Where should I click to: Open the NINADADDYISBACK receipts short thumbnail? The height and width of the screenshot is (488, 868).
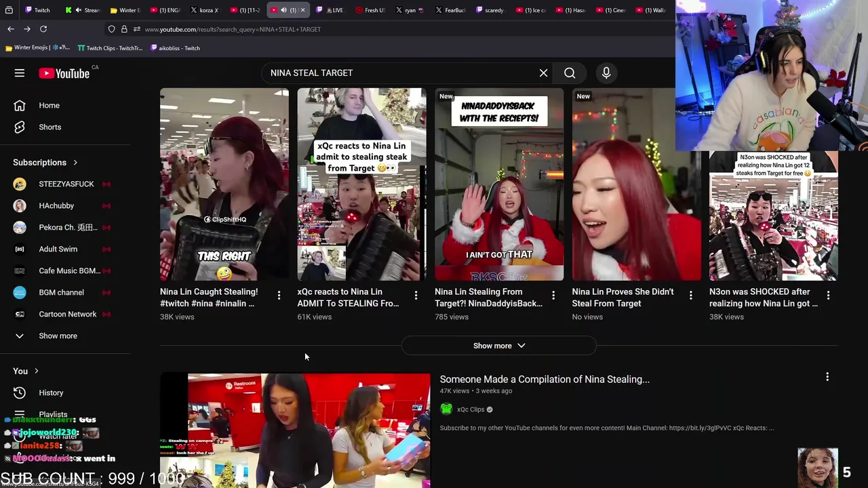499,184
